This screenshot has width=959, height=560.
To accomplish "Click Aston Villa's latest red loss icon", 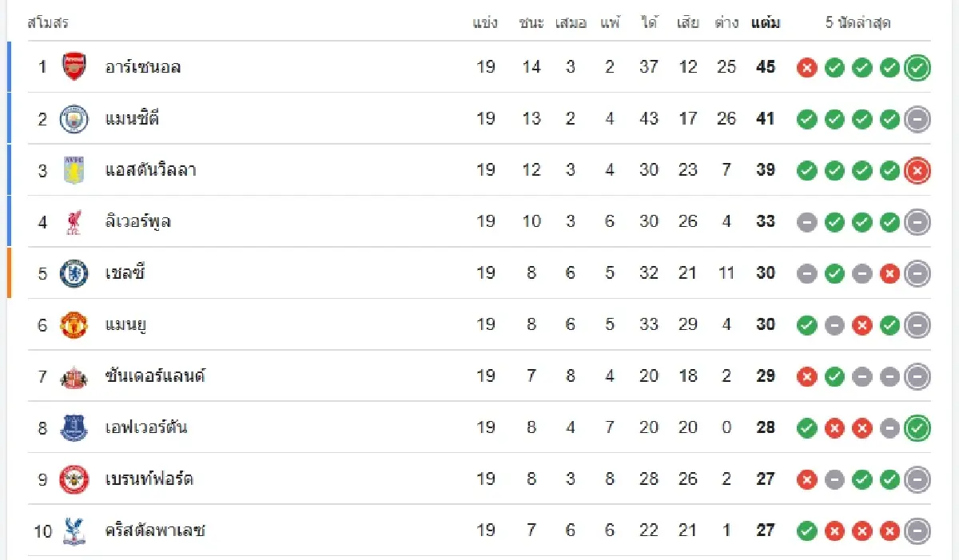I will pyautogui.click(x=917, y=170).
